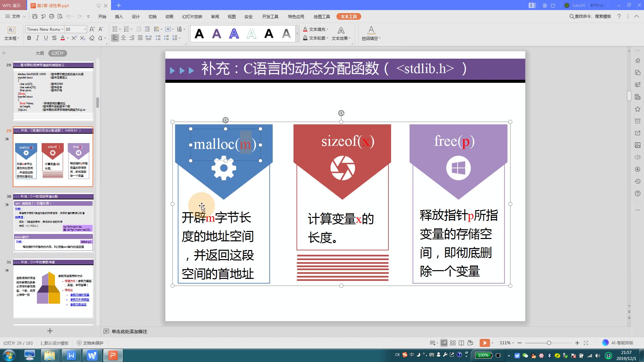Click the WeChat tray icon in the taskbar
The image size is (644, 362).
(x=525, y=356)
